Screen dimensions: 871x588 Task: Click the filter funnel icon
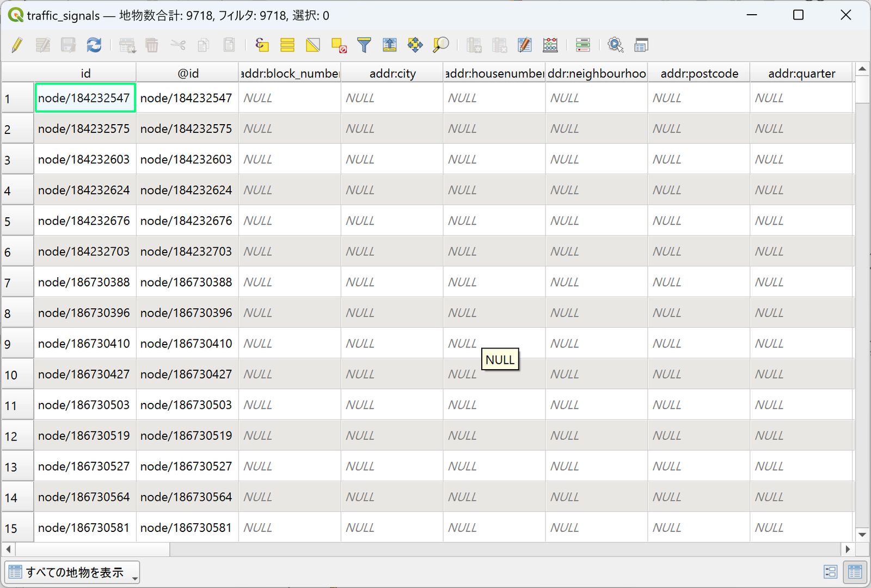coord(364,45)
